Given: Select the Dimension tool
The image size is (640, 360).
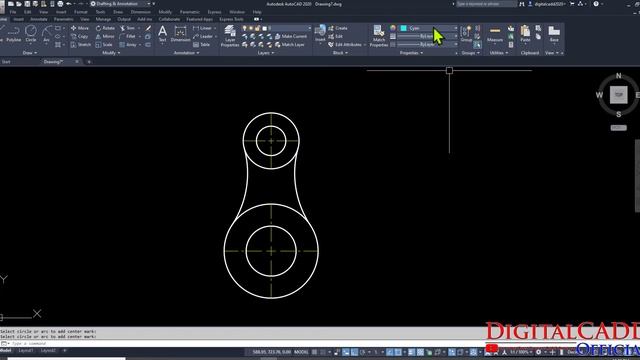Looking at the screenshot, I should click(180, 34).
